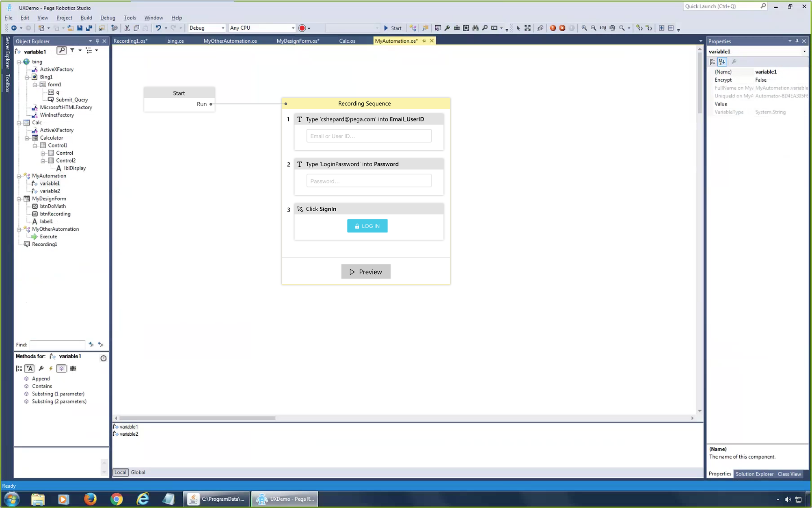Click the lightning bolt events icon
Viewport: 812px width, 508px height.
point(51,369)
